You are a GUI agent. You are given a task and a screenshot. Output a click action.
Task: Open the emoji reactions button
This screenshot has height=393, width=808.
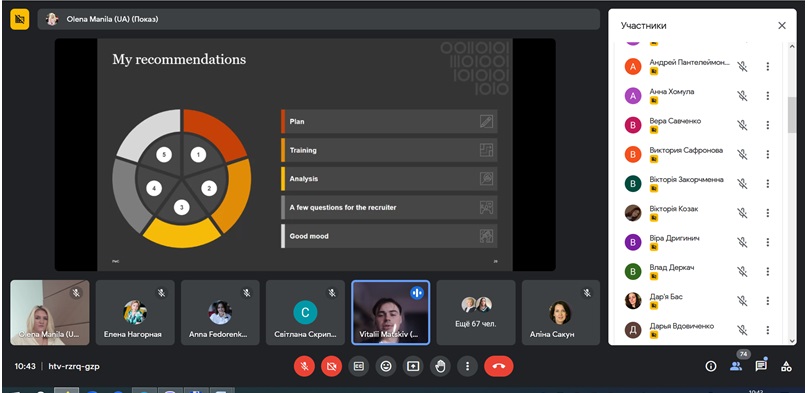click(385, 366)
